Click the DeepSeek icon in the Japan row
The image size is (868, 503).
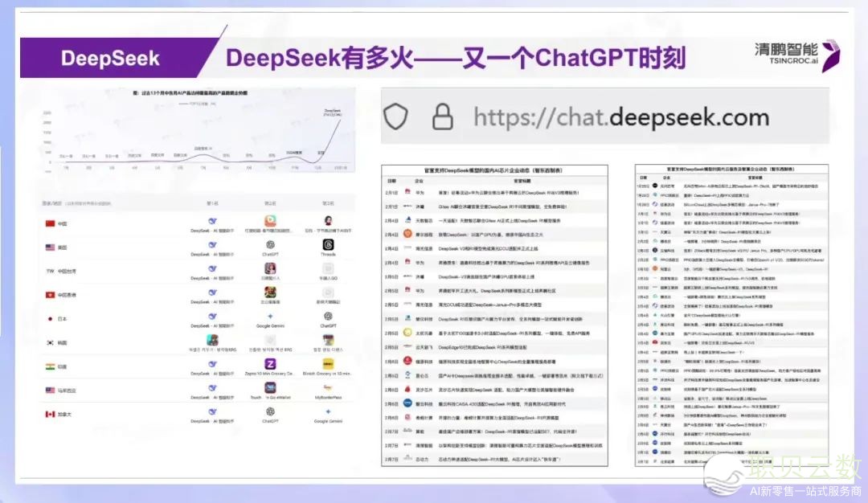click(212, 317)
